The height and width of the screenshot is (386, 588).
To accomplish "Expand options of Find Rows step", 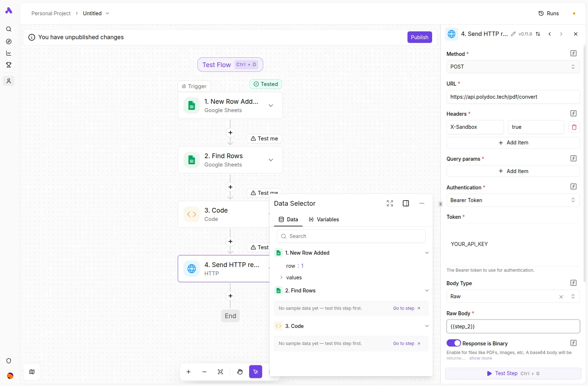I will [271, 160].
